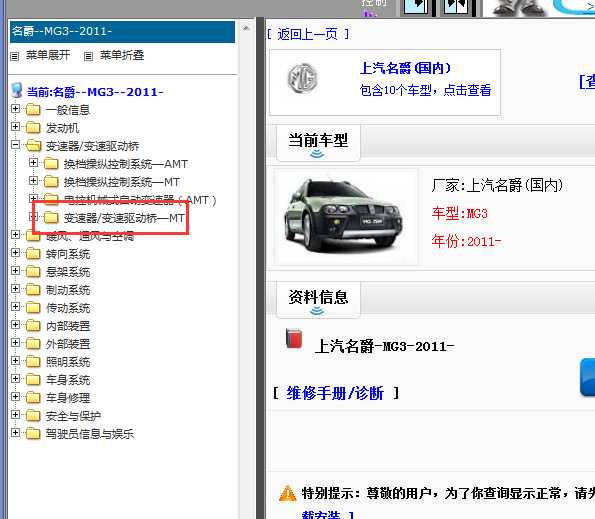Open the 制动系统 tree item label
The image size is (595, 519).
[x=68, y=290]
